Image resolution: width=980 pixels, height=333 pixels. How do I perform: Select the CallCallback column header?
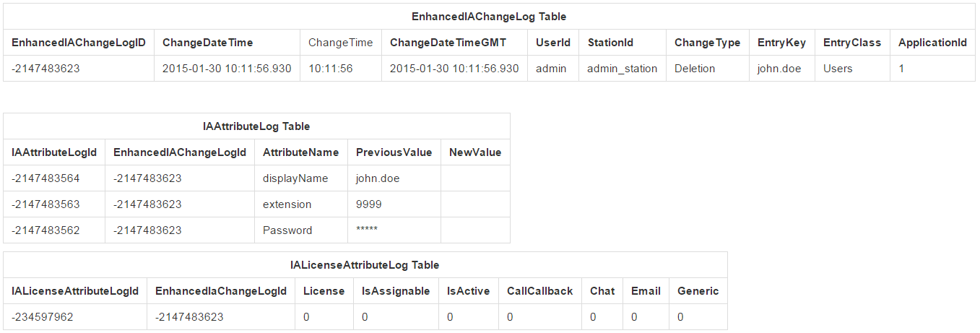click(539, 291)
